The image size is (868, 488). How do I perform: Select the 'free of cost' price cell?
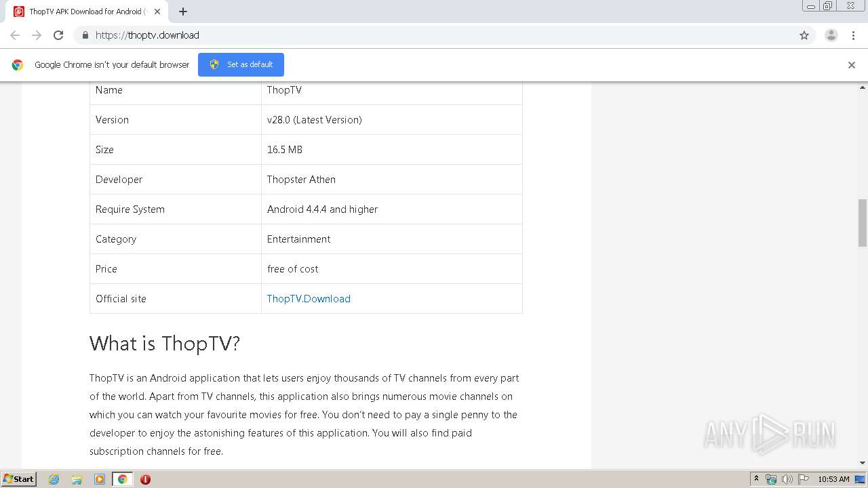tap(391, 269)
